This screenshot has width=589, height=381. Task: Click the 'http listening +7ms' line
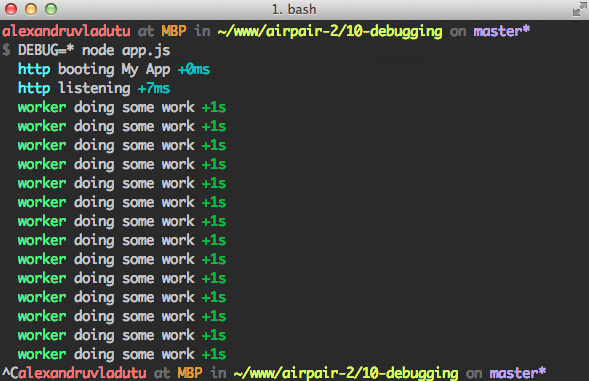[x=94, y=89]
